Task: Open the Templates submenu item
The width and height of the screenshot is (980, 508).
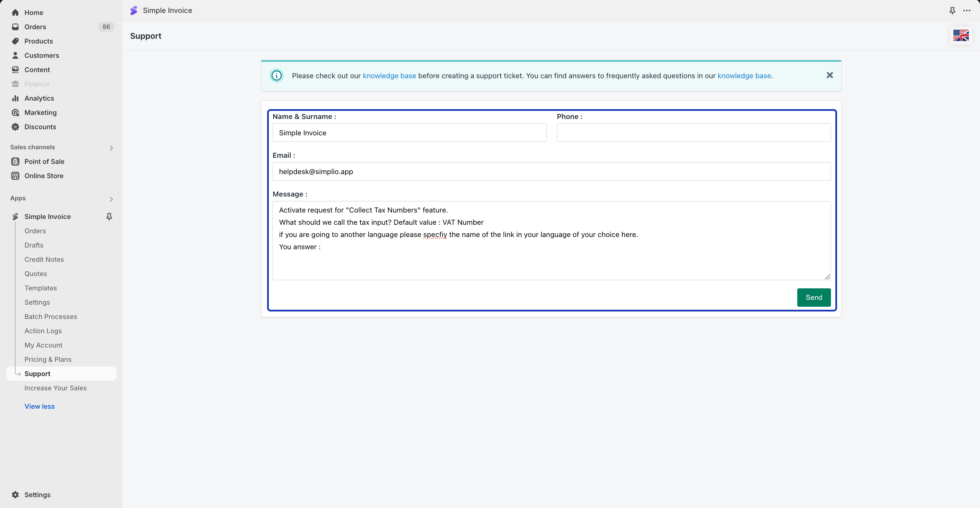Action: coord(41,288)
